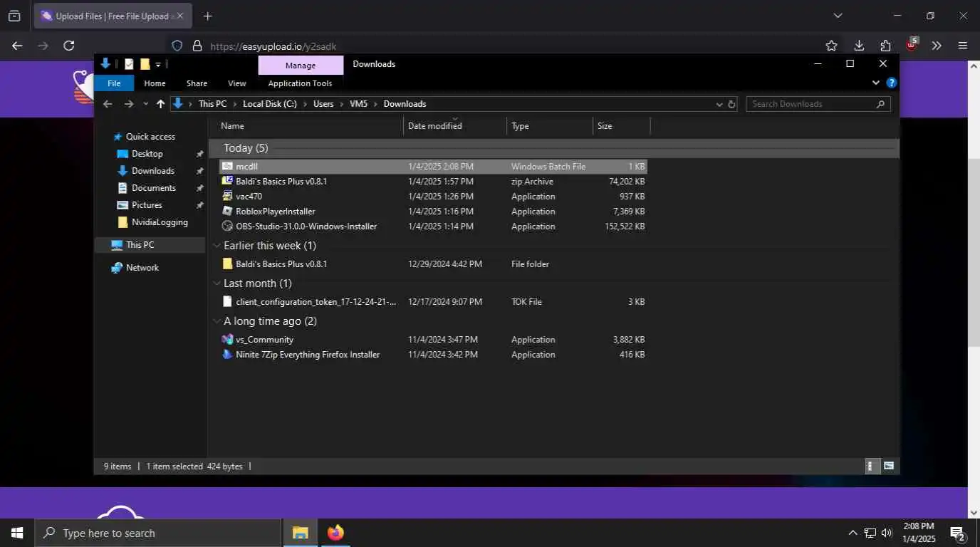Select the Baldi's Basics Plus v0.8.1 file folder
980x547 pixels.
[433, 264]
